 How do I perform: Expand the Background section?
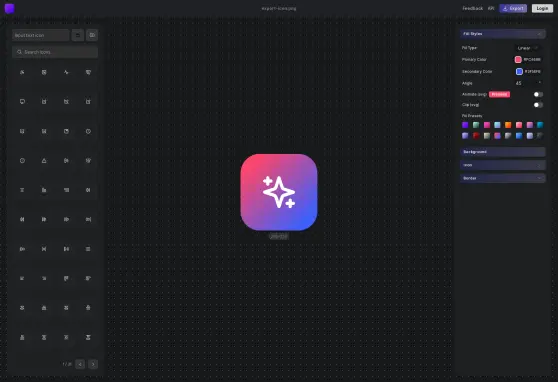pos(503,152)
